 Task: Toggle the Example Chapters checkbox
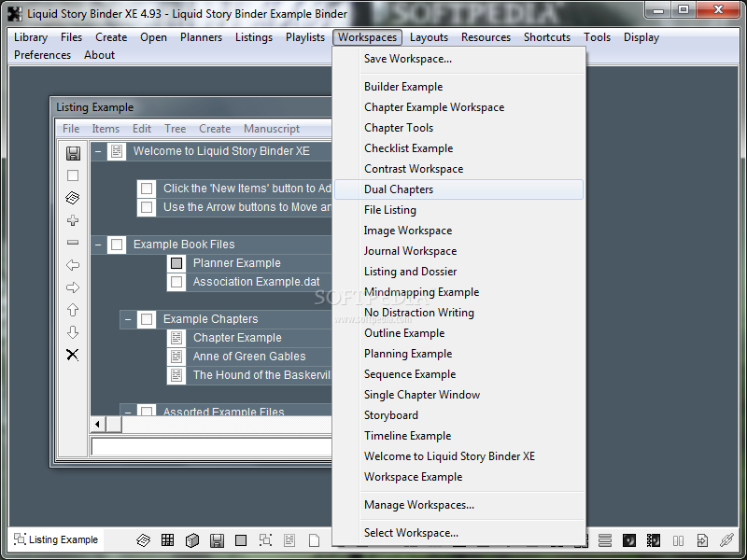[147, 319]
